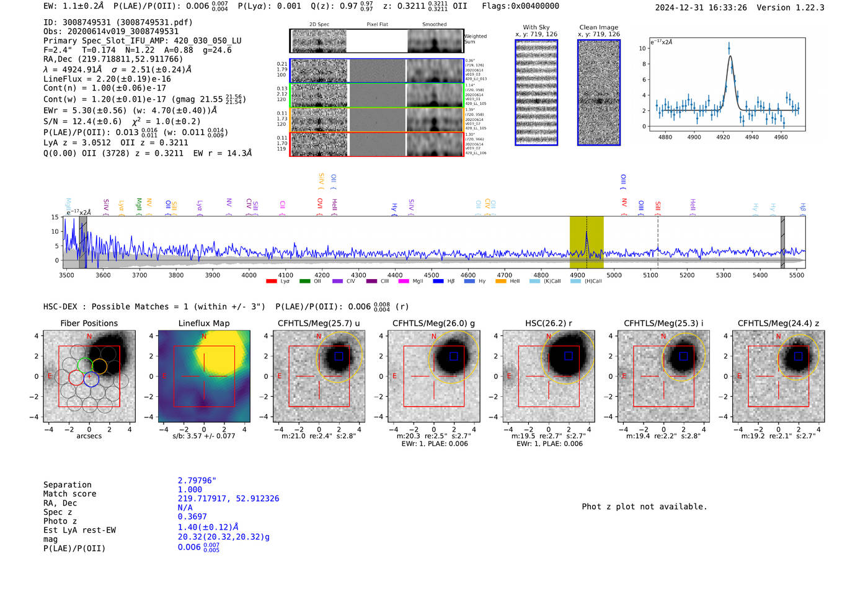Viewport: 868px width, 591px height.
Task: Click the Obs: 20200614v019_3008749531 line
Action: pyautogui.click(x=111, y=32)
